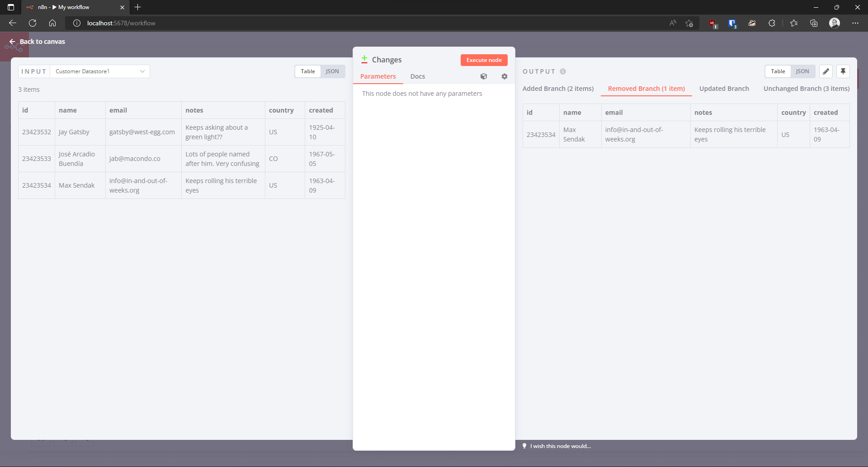This screenshot has width=868, height=467.
Task: Select the Added Branch (2 items) tab
Action: pos(558,88)
